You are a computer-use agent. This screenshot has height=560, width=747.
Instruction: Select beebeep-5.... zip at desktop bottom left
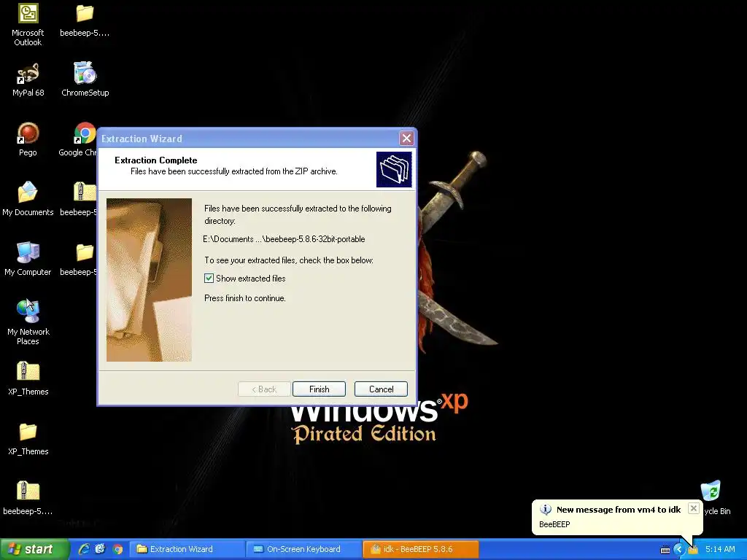point(28,499)
